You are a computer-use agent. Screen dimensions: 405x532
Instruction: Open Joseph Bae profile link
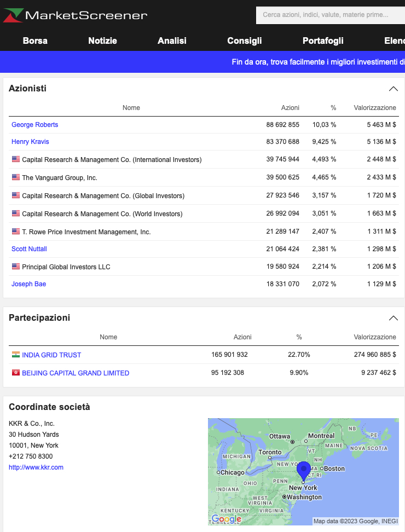tap(29, 284)
